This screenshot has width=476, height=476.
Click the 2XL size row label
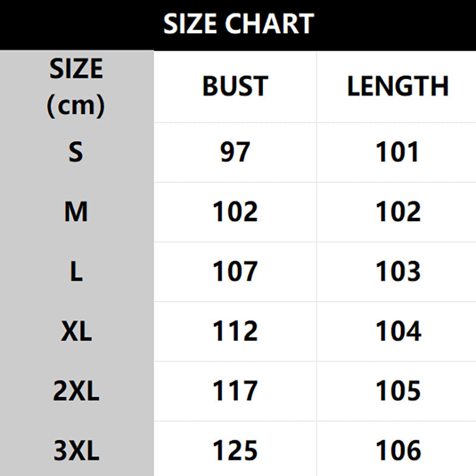click(x=76, y=391)
